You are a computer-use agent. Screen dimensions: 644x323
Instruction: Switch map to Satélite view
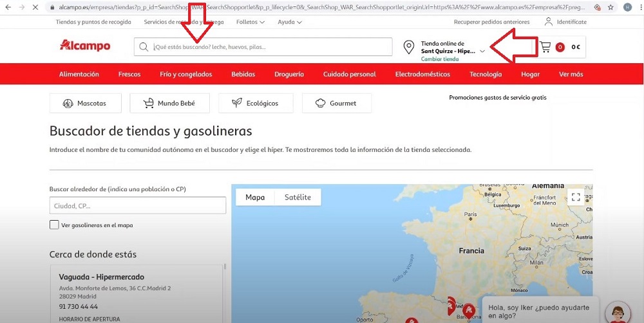tap(298, 197)
